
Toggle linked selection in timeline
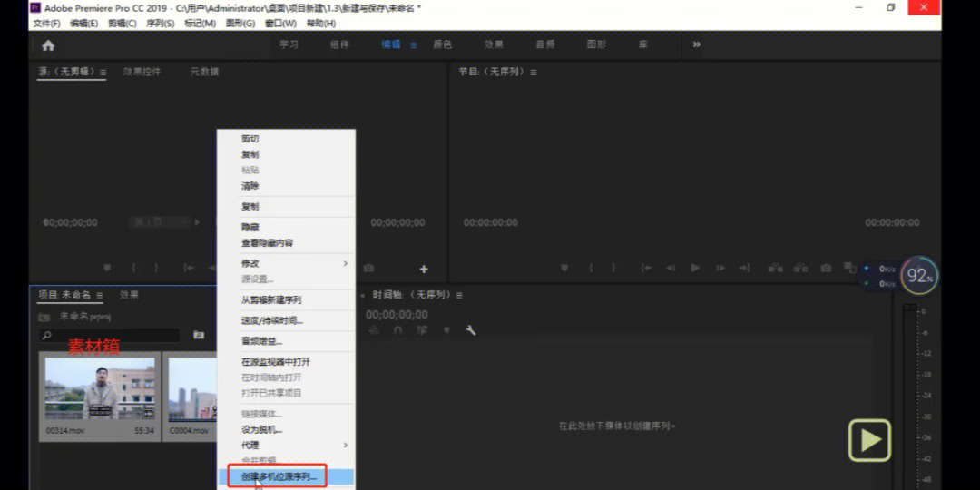pos(423,330)
